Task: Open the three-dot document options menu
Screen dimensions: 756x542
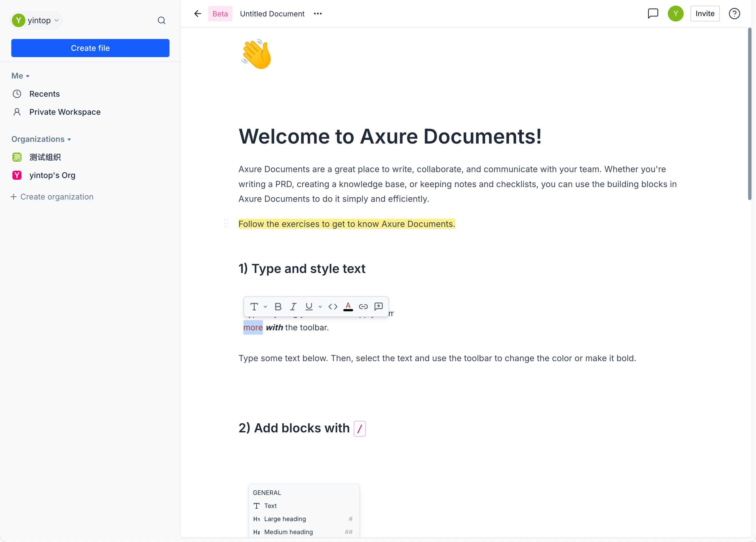Action: 318,14
